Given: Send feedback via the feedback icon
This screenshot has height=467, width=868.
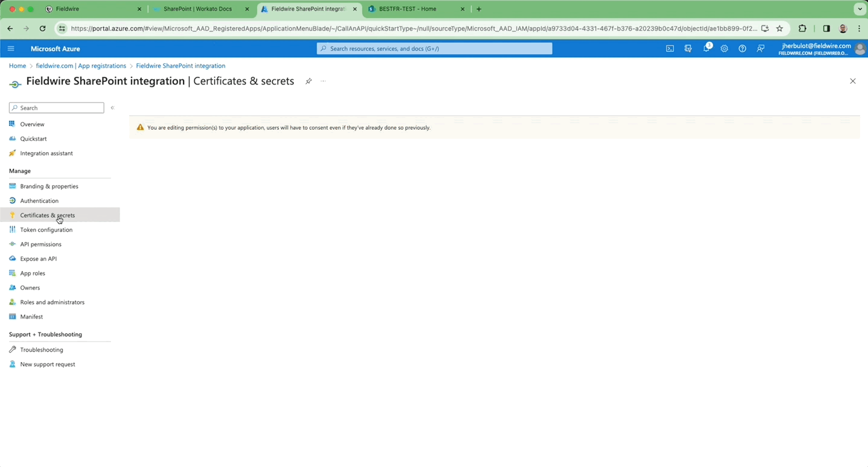Looking at the screenshot, I should pos(760,48).
